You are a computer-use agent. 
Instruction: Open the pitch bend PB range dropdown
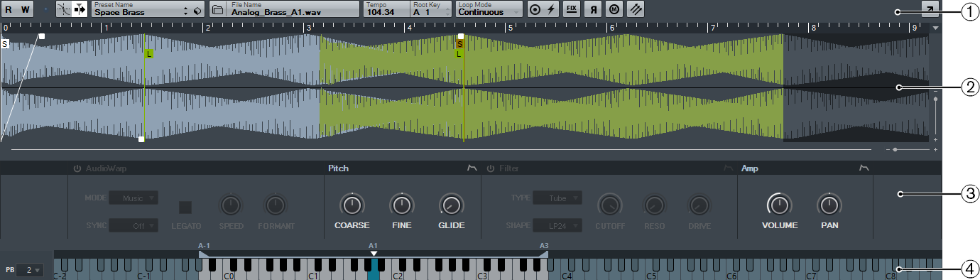(30, 270)
